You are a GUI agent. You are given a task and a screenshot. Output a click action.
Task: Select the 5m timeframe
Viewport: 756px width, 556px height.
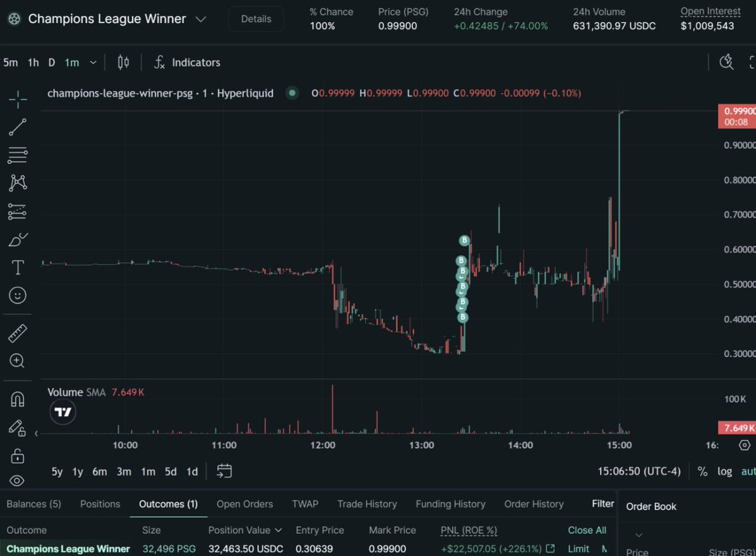(x=11, y=62)
